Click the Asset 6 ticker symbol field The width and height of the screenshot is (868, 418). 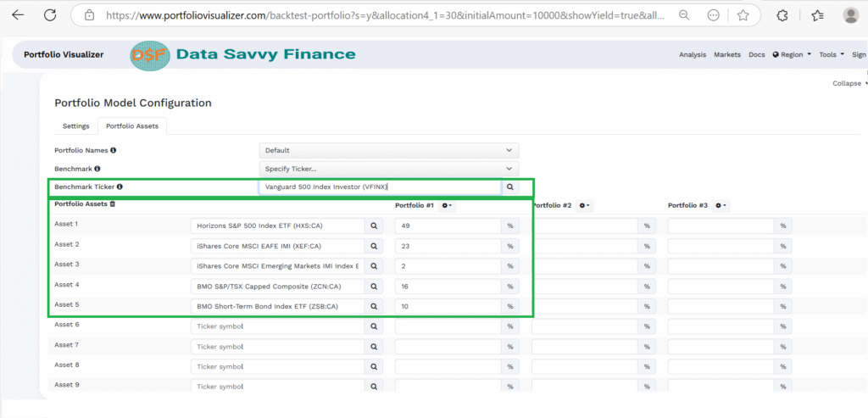point(277,326)
